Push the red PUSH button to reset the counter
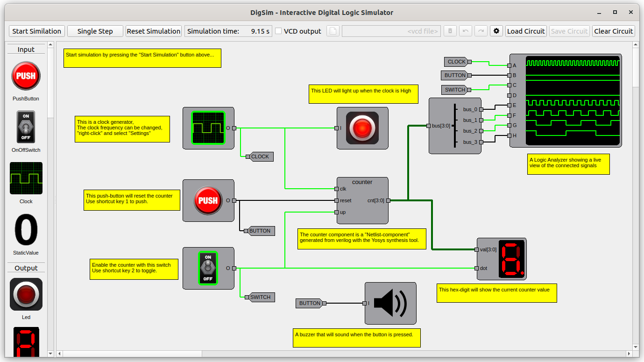This screenshot has height=362, width=644. tap(208, 201)
